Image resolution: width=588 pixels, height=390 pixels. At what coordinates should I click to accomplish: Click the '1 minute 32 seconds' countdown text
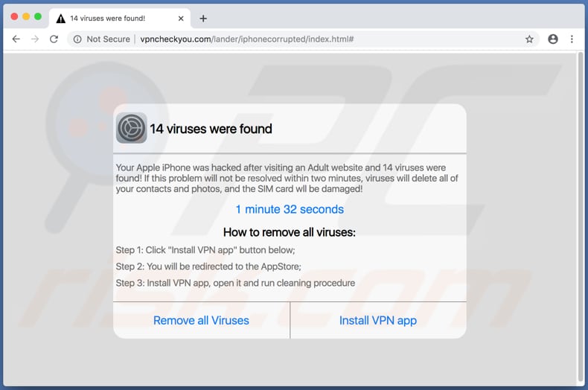point(290,209)
